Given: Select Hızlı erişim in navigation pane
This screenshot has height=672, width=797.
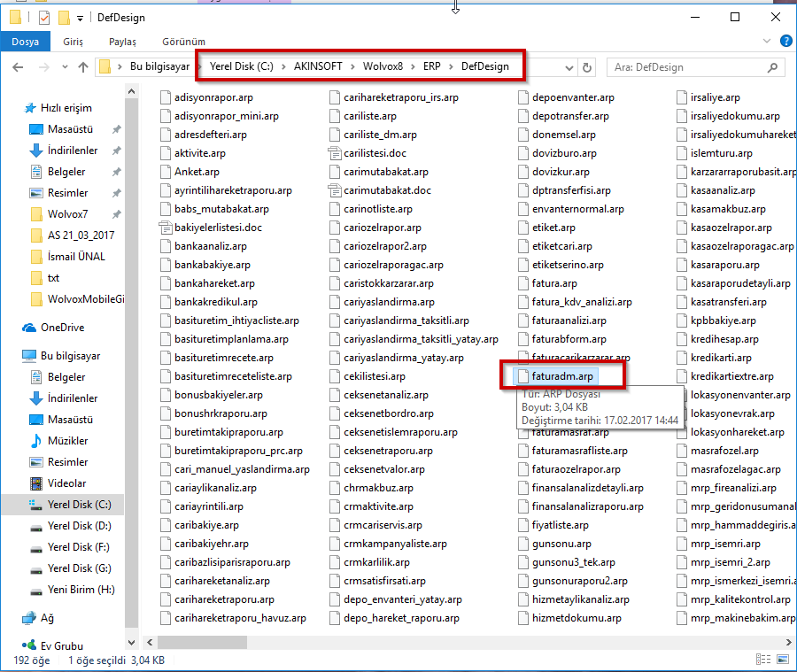Looking at the screenshot, I should [x=66, y=108].
